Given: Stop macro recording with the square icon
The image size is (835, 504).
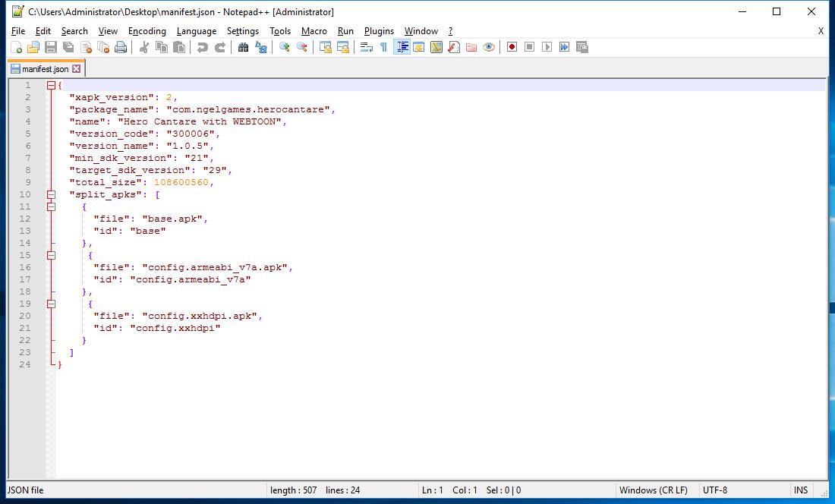Looking at the screenshot, I should (x=529, y=47).
